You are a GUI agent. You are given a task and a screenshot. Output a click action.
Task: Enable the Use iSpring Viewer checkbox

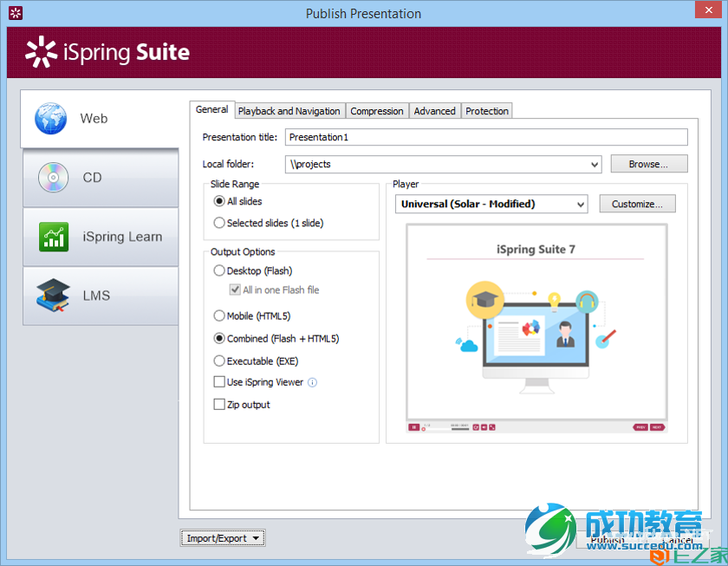click(219, 382)
